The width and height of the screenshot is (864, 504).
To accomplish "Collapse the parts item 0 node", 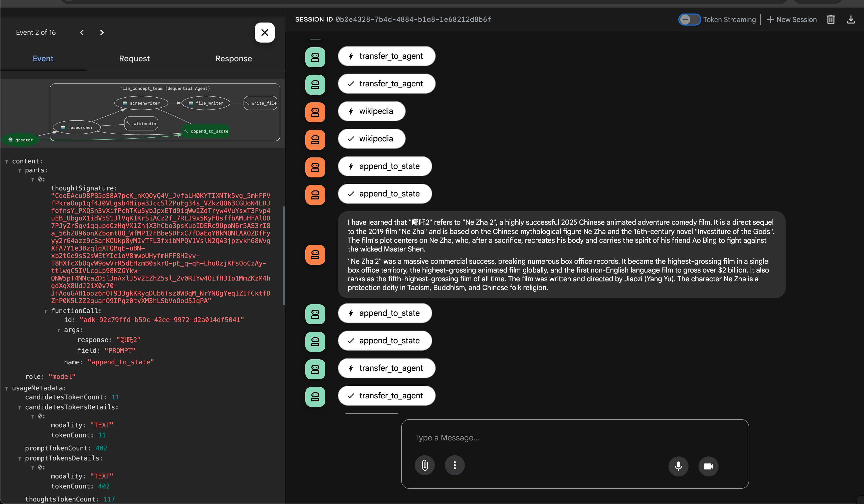I will 33,179.
